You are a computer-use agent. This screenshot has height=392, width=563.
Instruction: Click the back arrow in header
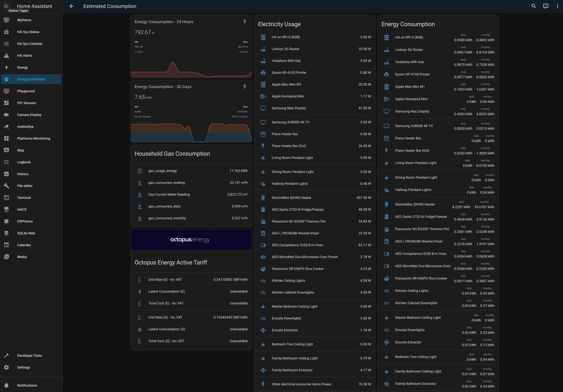(x=72, y=6)
